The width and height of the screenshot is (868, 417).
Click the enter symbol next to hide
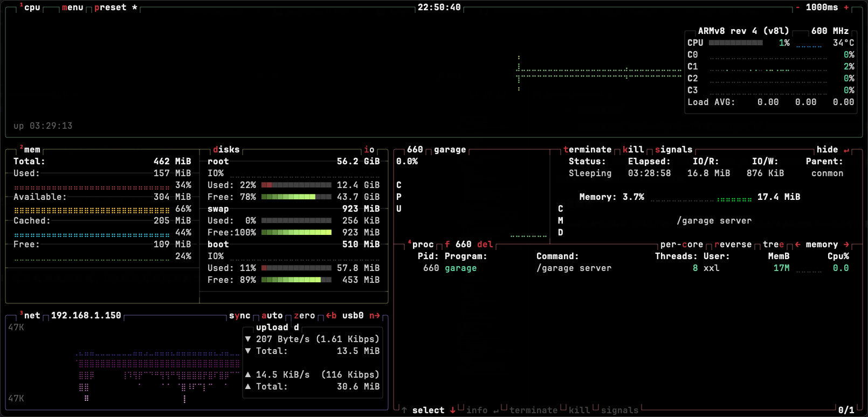tap(846, 150)
